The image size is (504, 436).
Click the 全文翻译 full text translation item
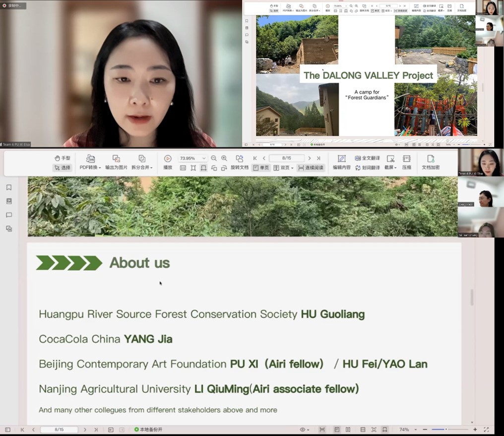click(x=368, y=158)
